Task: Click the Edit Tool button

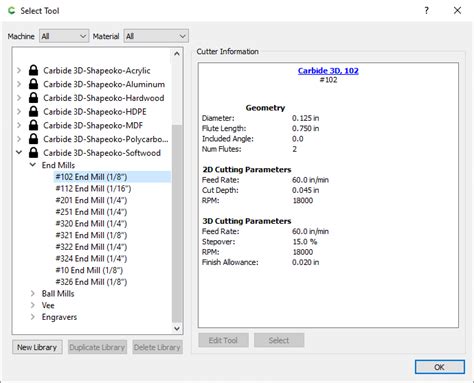Action: click(223, 340)
